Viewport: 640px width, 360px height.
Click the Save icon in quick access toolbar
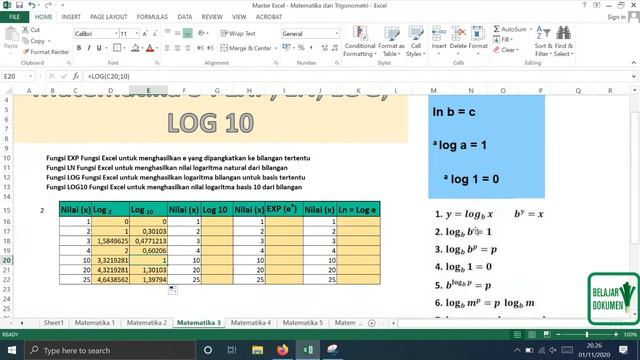click(x=19, y=5)
